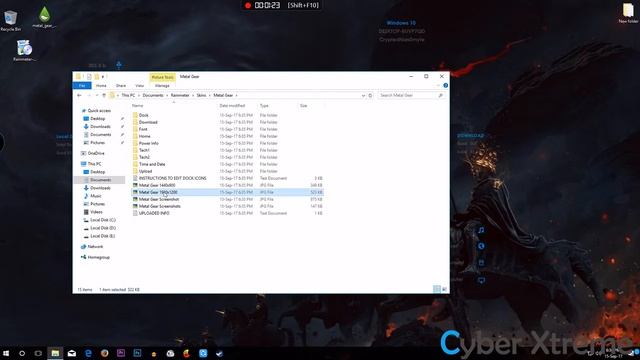Open Network in navigation pane
Viewport: 640px width, 360px height.
(x=92, y=247)
